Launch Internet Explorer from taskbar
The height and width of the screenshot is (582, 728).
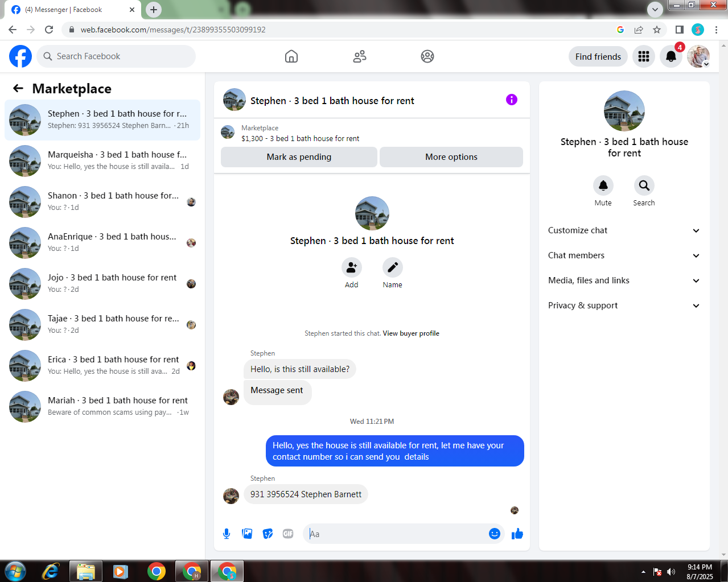click(x=51, y=571)
